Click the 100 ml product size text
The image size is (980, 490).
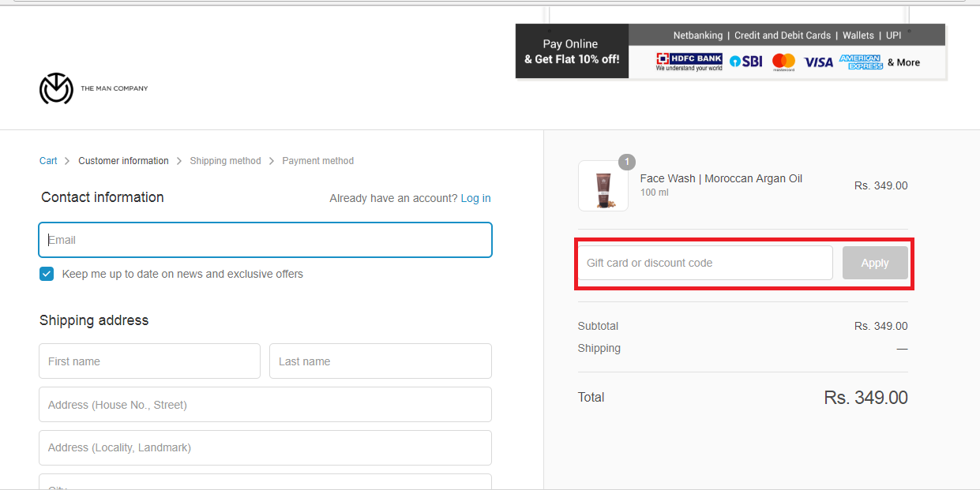click(x=655, y=193)
